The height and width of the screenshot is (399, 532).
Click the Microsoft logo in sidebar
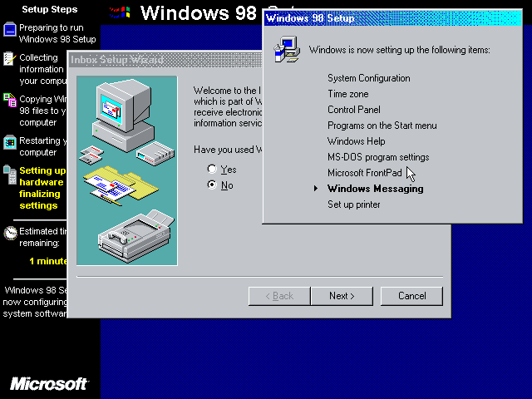click(49, 384)
